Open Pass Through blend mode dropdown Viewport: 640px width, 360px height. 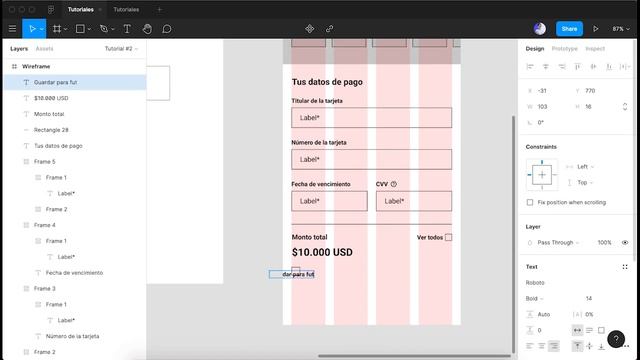[x=558, y=242]
